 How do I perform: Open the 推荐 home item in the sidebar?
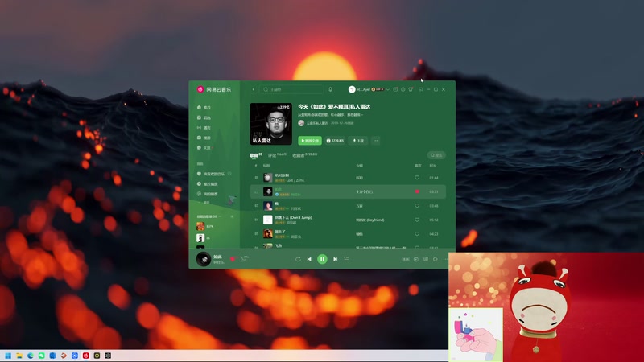[x=204, y=108]
